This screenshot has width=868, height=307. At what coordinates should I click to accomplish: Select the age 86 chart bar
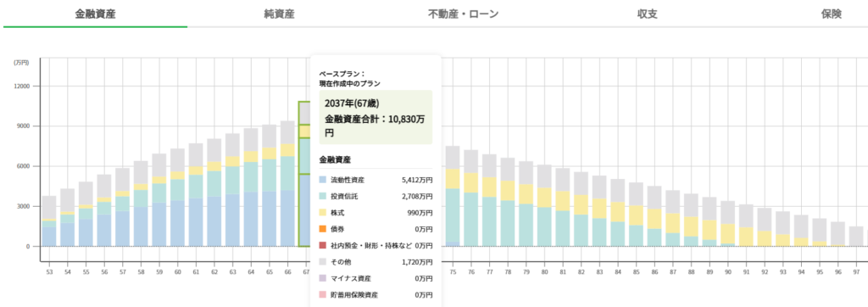pyautogui.click(x=654, y=215)
